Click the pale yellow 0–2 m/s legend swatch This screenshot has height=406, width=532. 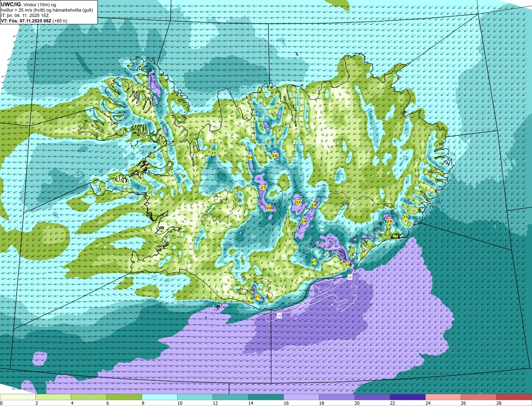click(18, 397)
